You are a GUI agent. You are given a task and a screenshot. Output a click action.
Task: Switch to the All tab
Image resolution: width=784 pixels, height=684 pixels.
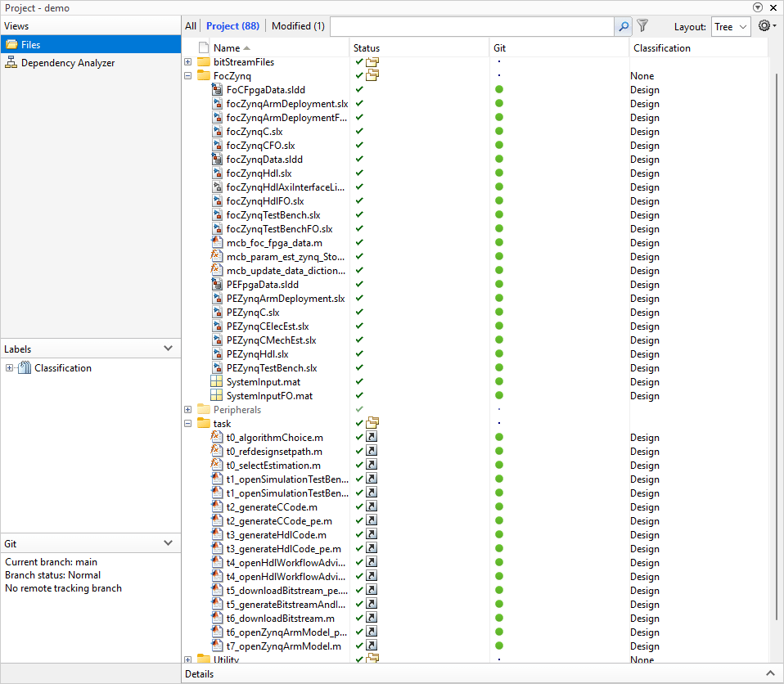click(x=191, y=26)
